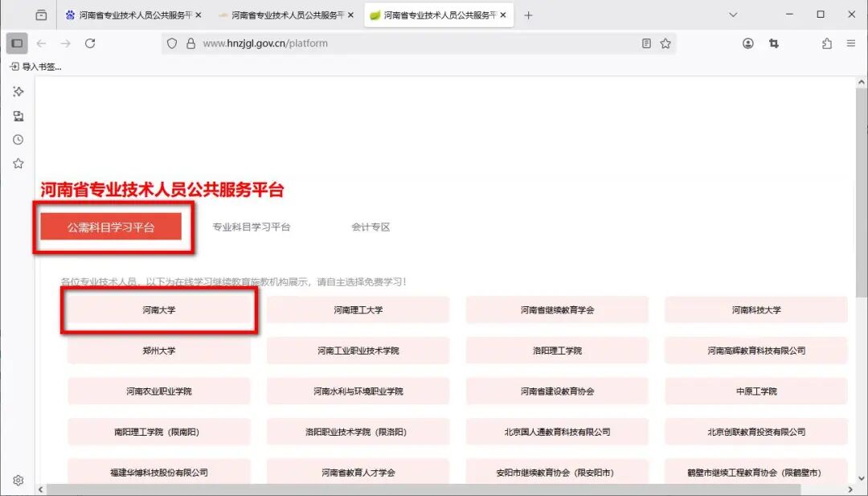
Task: Open 郑州大学 platform
Action: [x=159, y=350]
